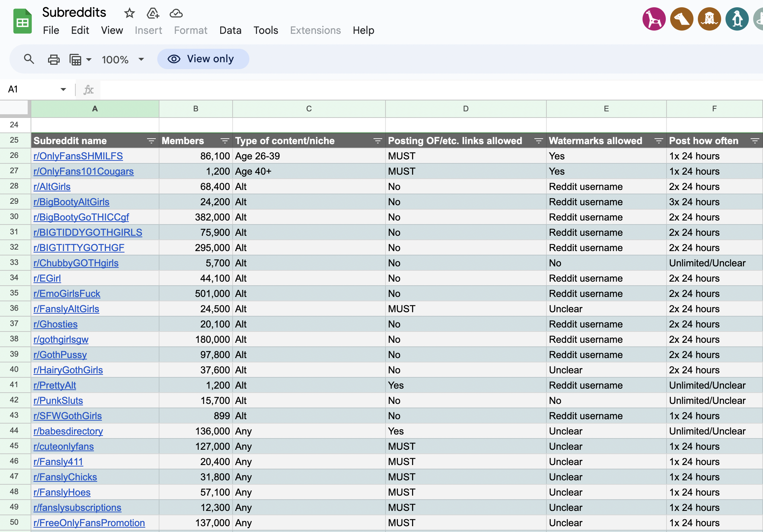Open the r/EmoGirlsFuck subreddit link

pos(67,293)
